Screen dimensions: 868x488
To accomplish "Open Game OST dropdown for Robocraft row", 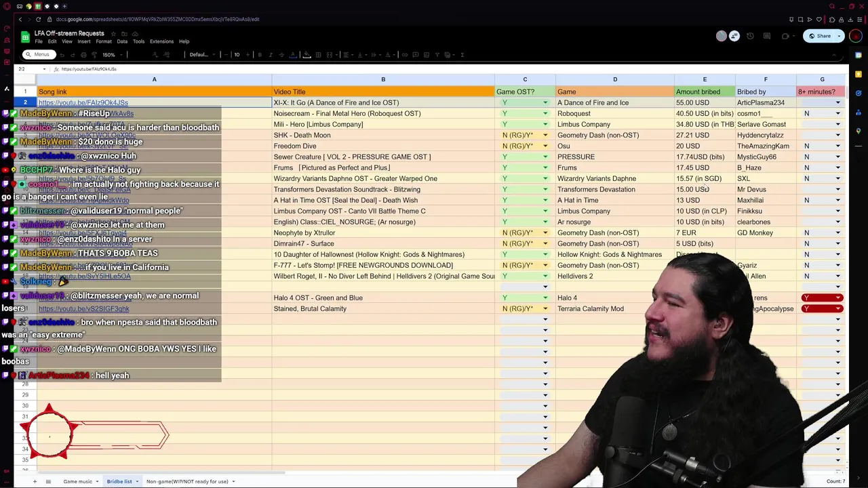I will 545,113.
